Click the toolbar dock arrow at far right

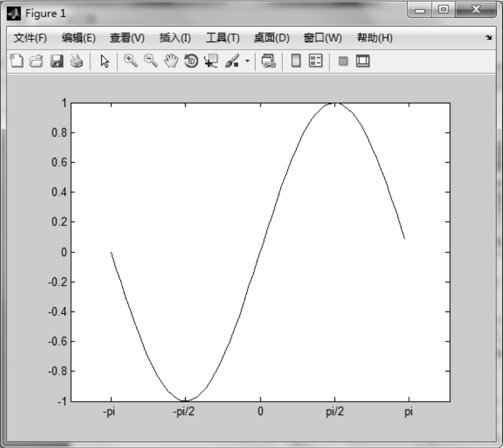coord(489,38)
